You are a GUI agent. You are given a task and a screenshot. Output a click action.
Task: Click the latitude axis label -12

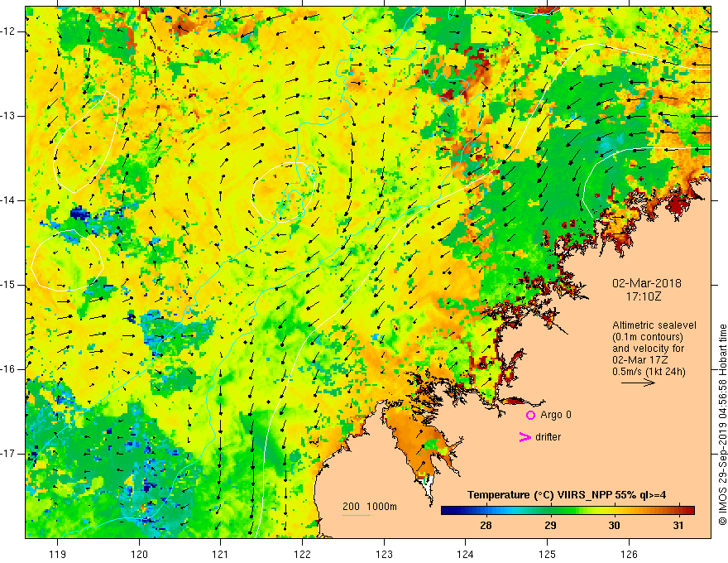click(8, 31)
